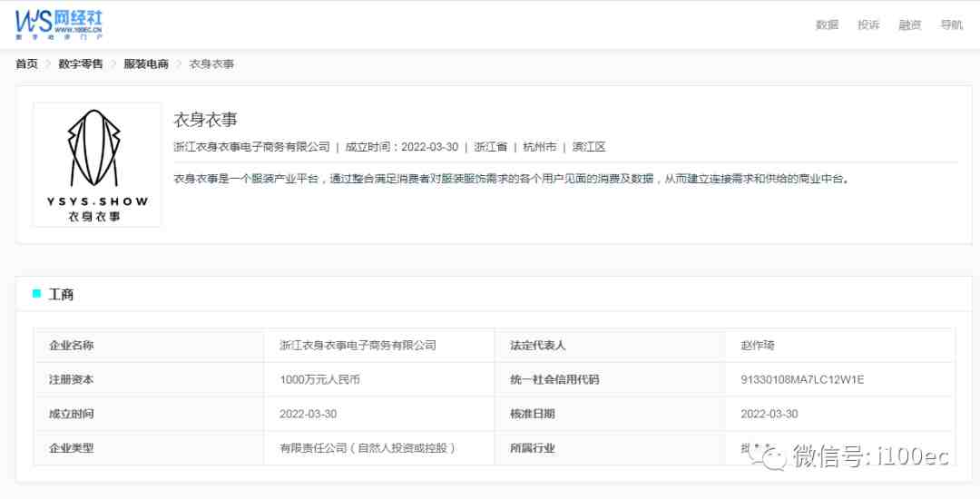Image resolution: width=980 pixels, height=499 pixels.
Task: Open 数字零售 breadcrumb link
Action: point(81,64)
